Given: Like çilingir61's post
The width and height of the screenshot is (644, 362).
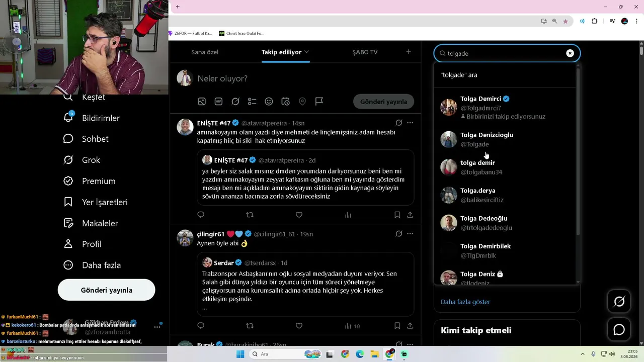Looking at the screenshot, I should [299, 326].
